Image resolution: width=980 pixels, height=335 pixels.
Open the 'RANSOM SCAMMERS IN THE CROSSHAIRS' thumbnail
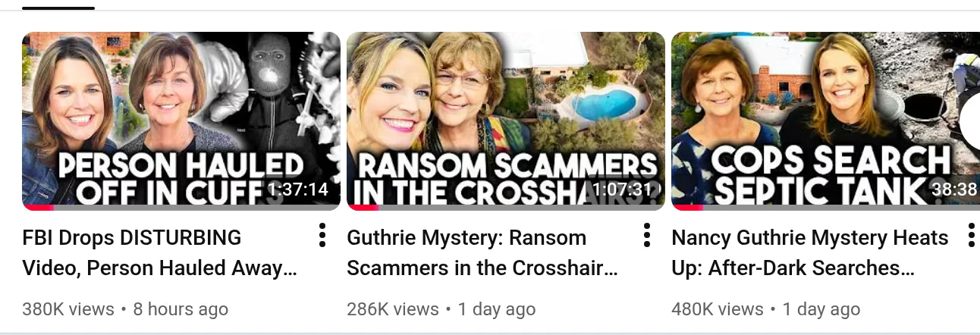pos(506,121)
